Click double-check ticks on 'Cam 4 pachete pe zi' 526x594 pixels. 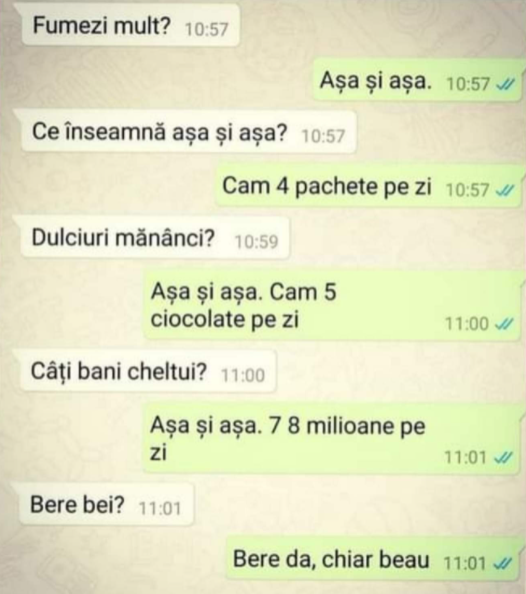(506, 190)
